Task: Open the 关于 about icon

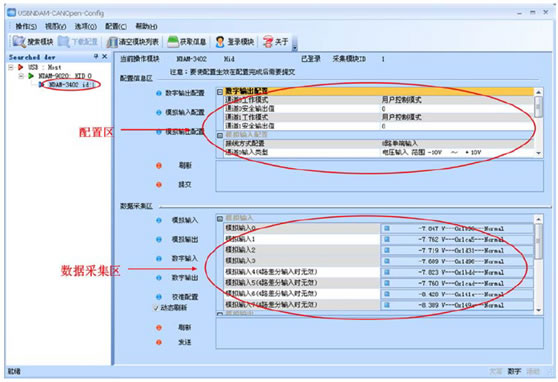Action: (x=268, y=42)
